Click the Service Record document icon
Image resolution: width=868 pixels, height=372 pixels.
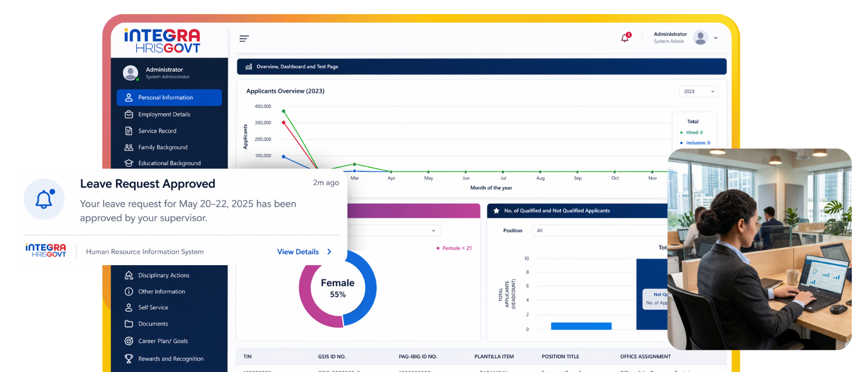point(129,131)
